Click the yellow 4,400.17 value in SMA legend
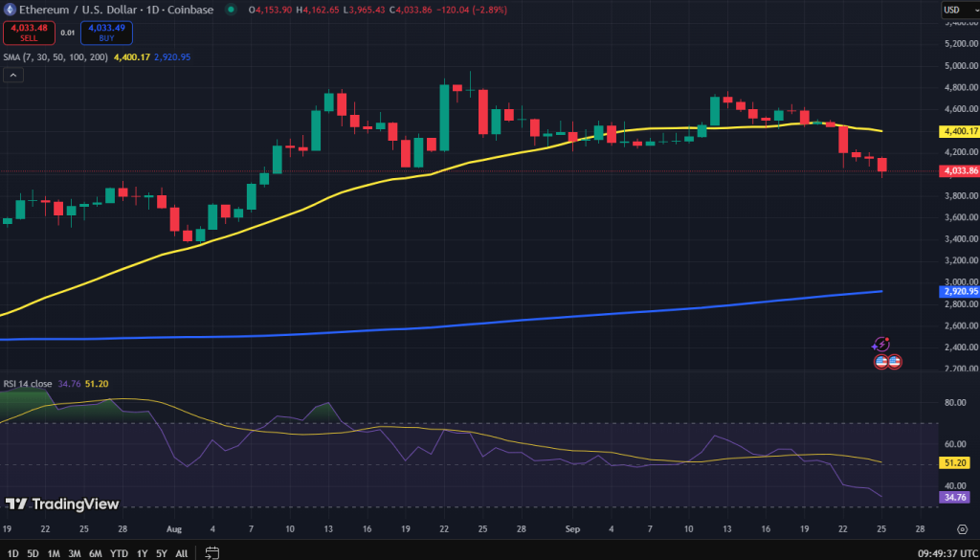Image resolution: width=980 pixels, height=560 pixels. click(x=132, y=56)
